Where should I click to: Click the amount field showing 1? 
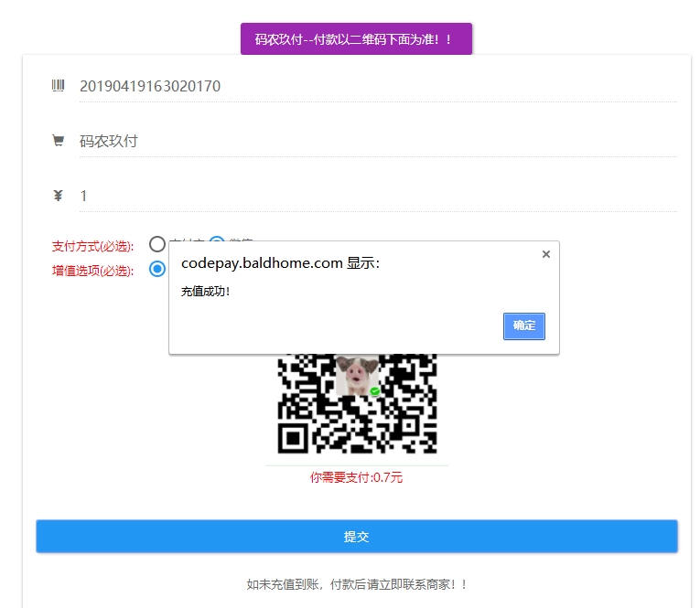375,196
